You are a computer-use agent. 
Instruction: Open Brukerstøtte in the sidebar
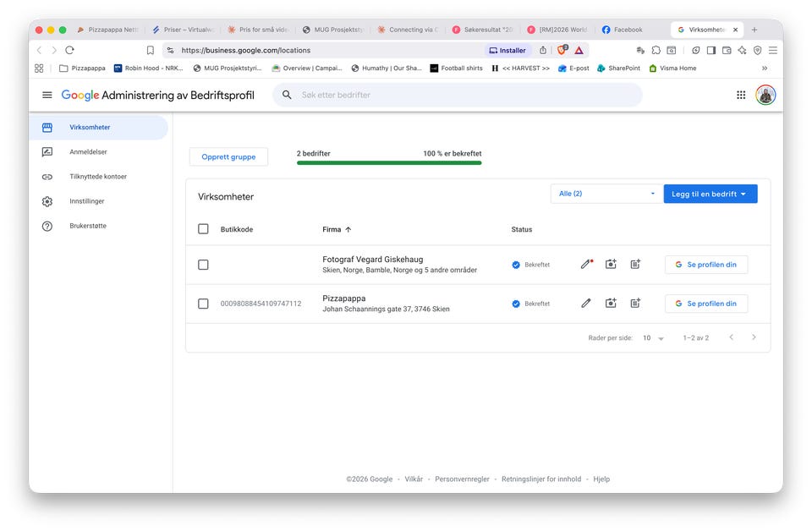pos(98,226)
